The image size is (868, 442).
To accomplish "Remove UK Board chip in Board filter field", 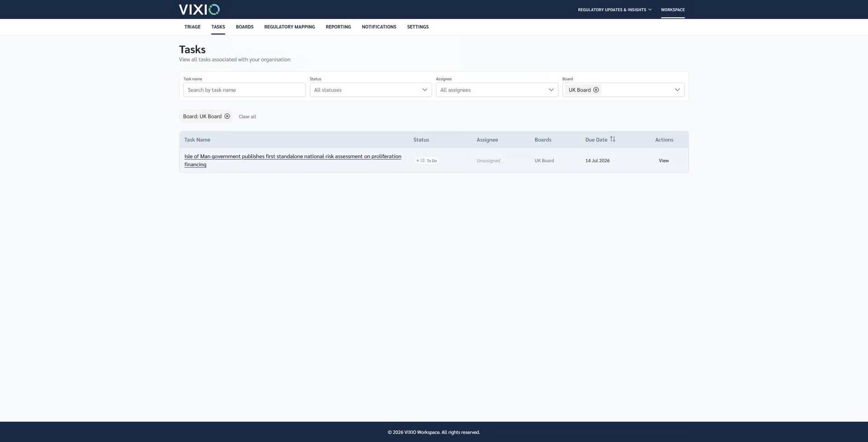I will tap(596, 90).
